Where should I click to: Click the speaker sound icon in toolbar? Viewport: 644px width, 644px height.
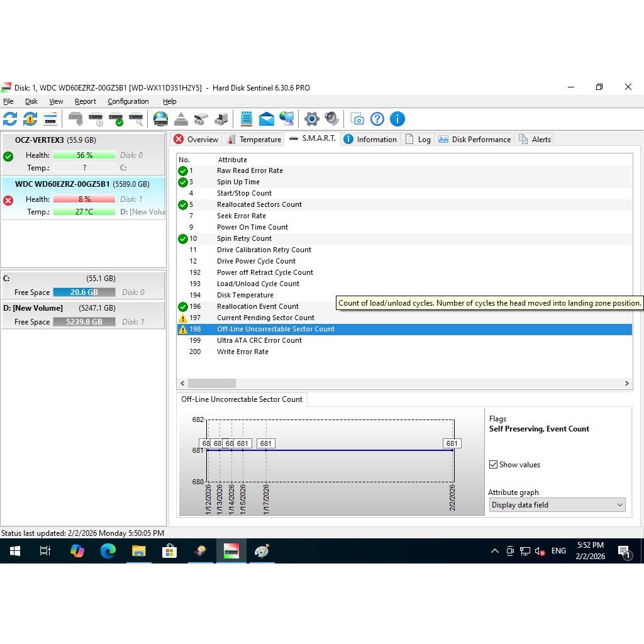click(x=331, y=119)
